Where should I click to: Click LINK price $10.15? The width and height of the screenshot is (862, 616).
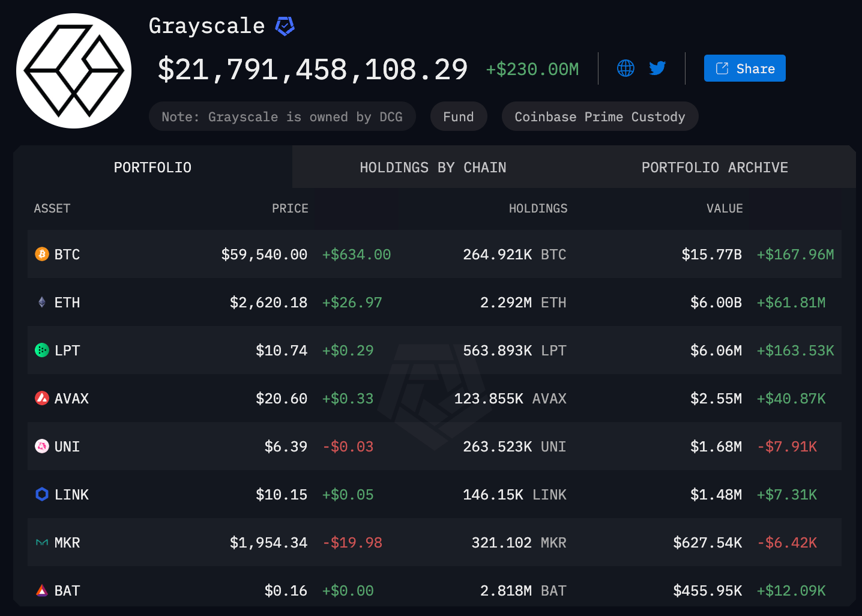[282, 495]
